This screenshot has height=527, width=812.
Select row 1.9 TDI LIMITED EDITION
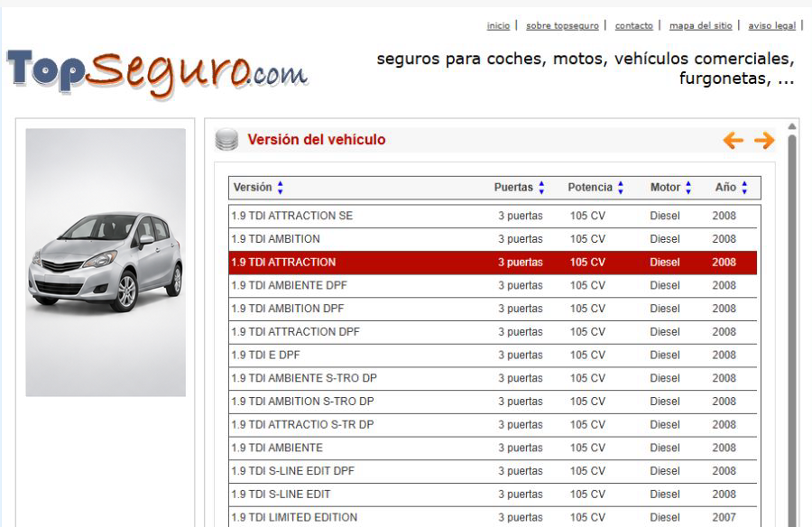coord(493,517)
